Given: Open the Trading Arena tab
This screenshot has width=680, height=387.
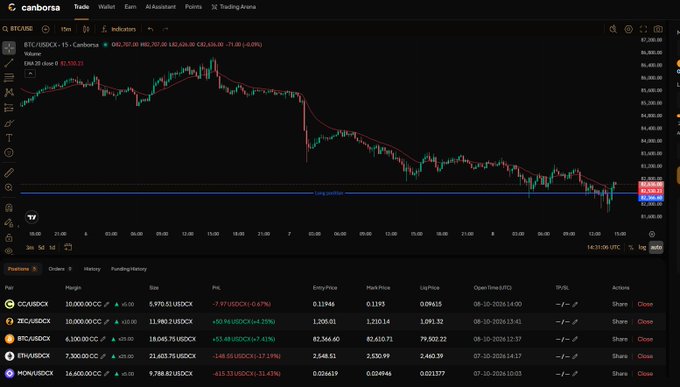Looking at the screenshot, I should pyautogui.click(x=233, y=7).
